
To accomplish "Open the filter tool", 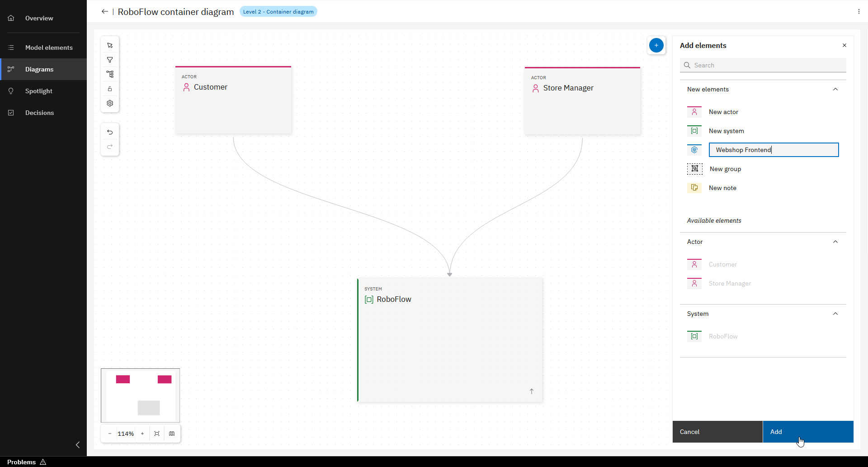I will (109, 59).
